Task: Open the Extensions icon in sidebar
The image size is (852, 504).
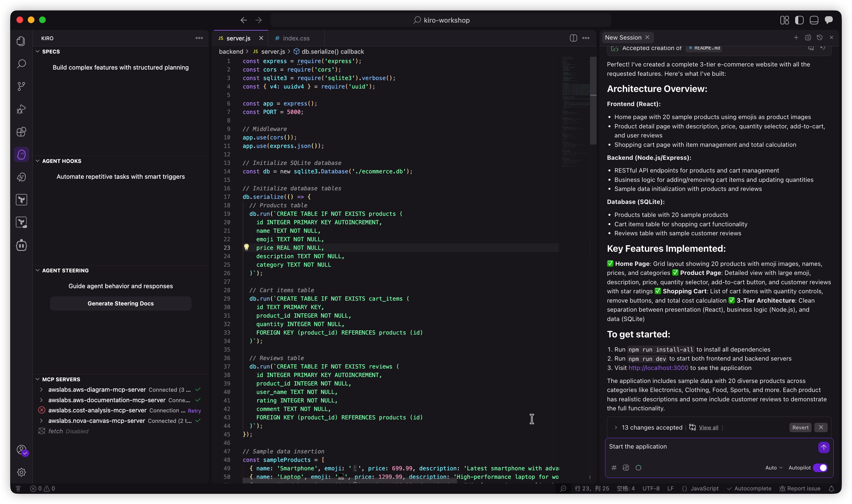Action: (21, 132)
